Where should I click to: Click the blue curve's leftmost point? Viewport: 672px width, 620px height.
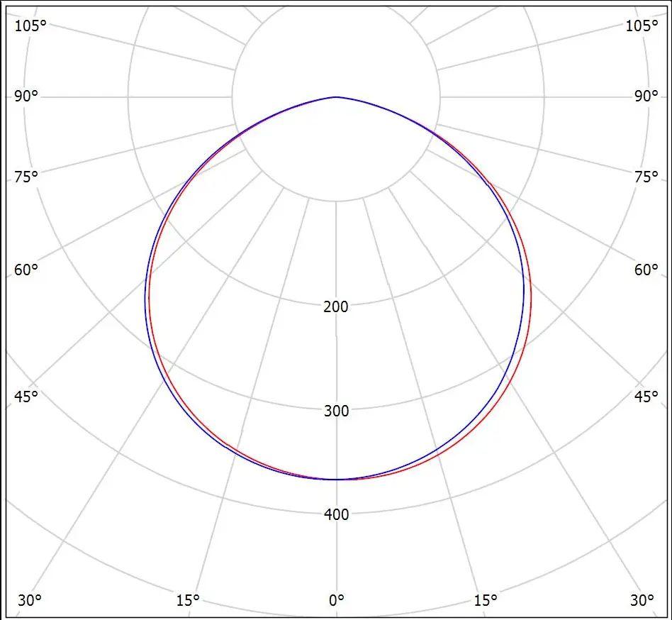[x=145, y=298]
